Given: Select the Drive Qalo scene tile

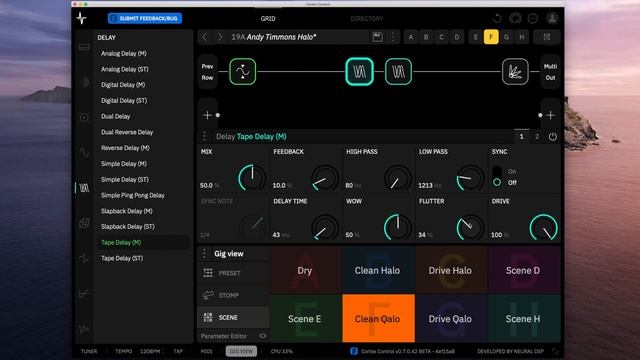Looking at the screenshot, I should point(450,318).
